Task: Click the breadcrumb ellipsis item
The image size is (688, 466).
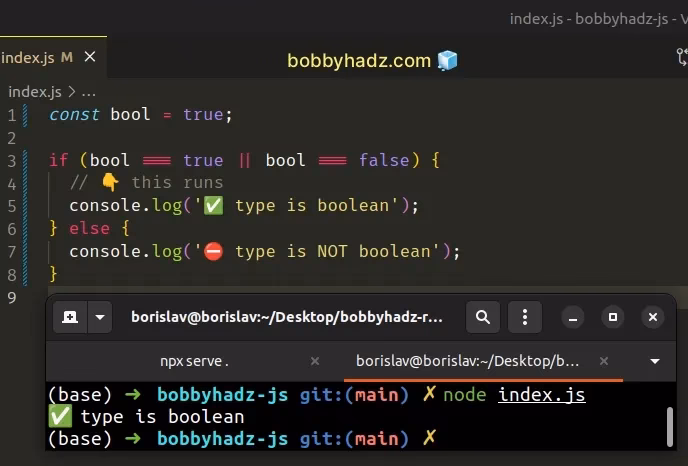Action: [89, 93]
